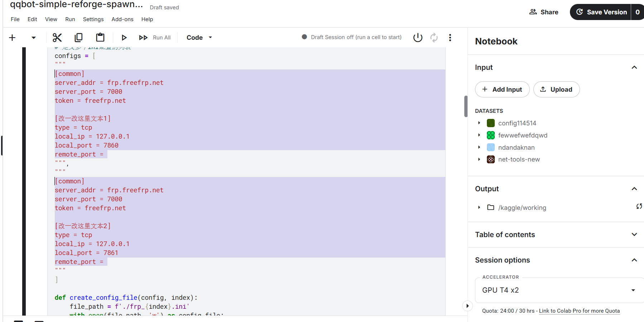This screenshot has height=322, width=644.
Task: Expand the Table of contents section
Action: click(x=634, y=235)
